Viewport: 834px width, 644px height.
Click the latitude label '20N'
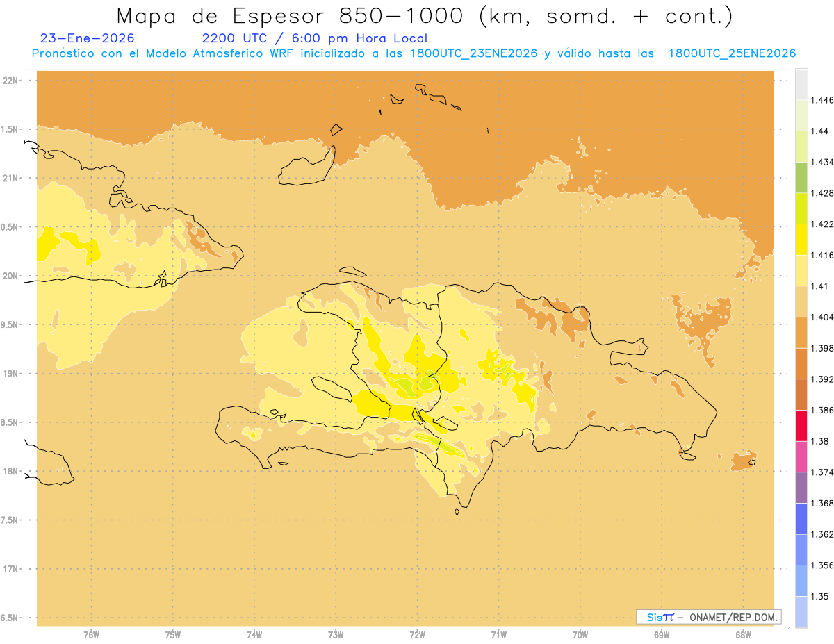coord(12,276)
